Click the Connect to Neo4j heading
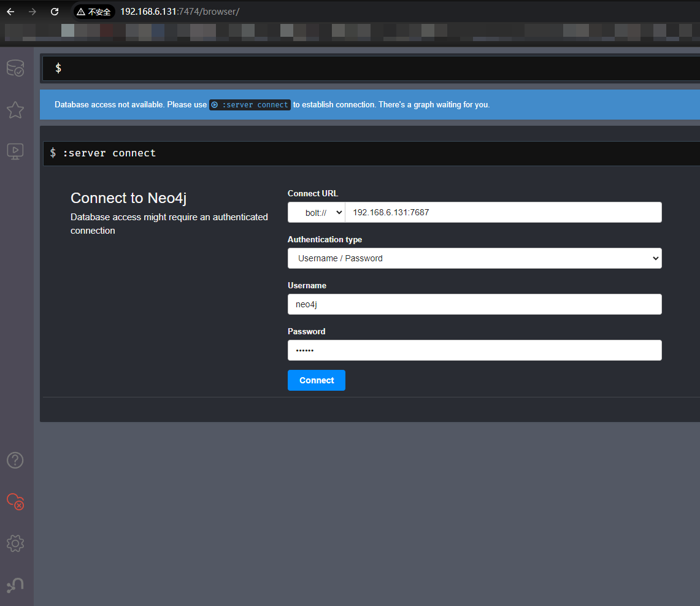 click(129, 198)
